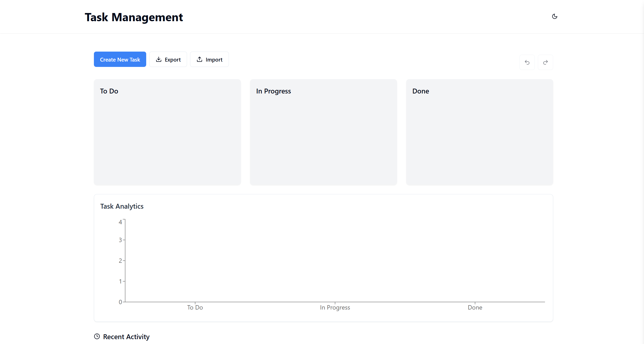644x344 pixels.
Task: Click the undo icon to revert last change
Action: tap(527, 62)
